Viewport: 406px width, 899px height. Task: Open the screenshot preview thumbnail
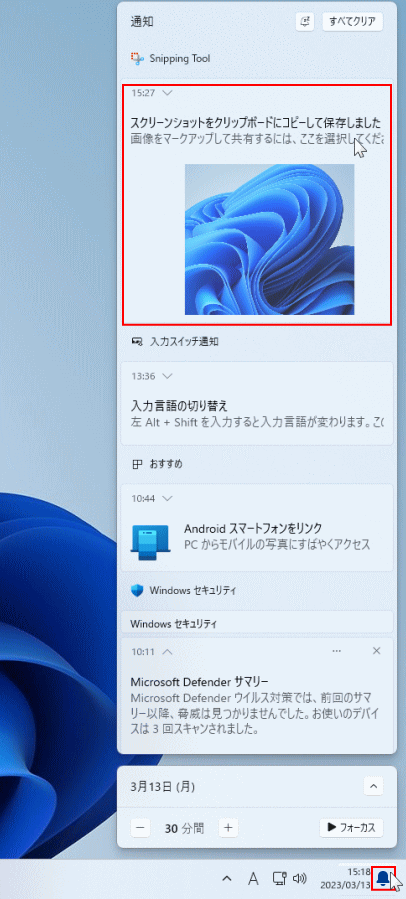[x=269, y=239]
